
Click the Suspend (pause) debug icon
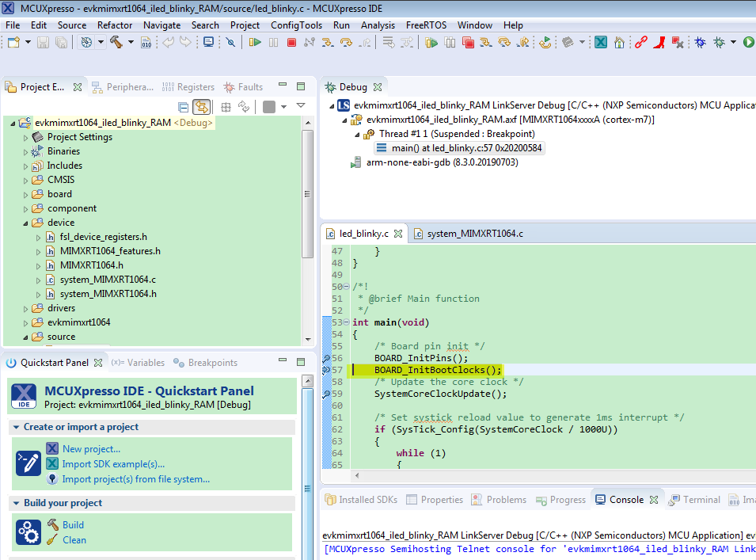point(273,42)
